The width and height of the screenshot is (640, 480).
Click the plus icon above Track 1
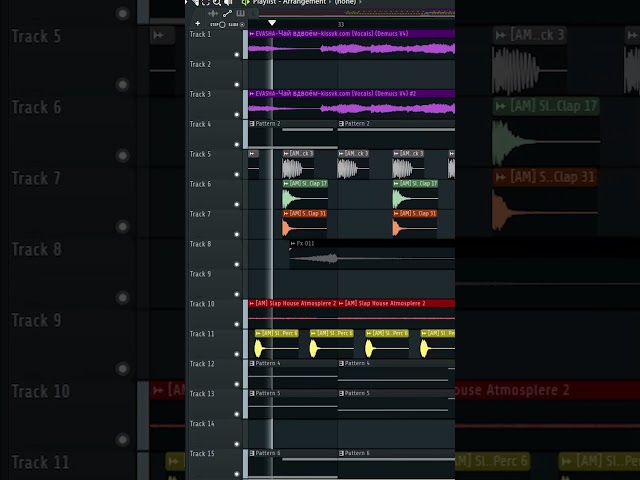pyautogui.click(x=198, y=24)
